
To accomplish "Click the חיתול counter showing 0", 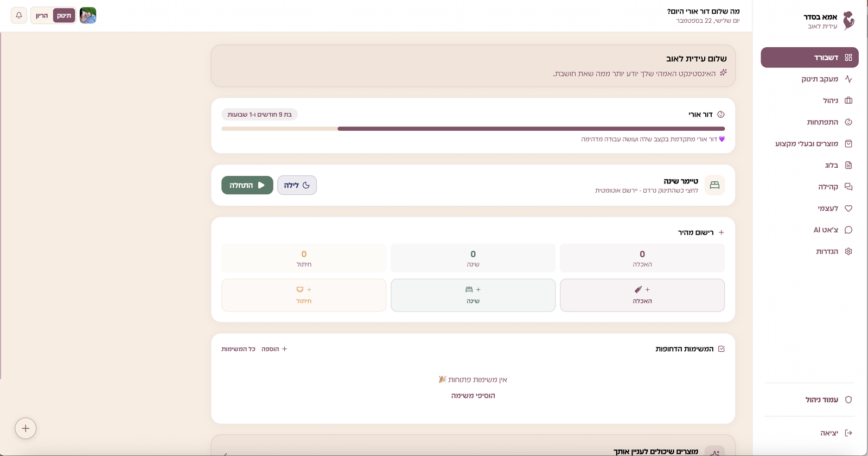I will tap(304, 258).
